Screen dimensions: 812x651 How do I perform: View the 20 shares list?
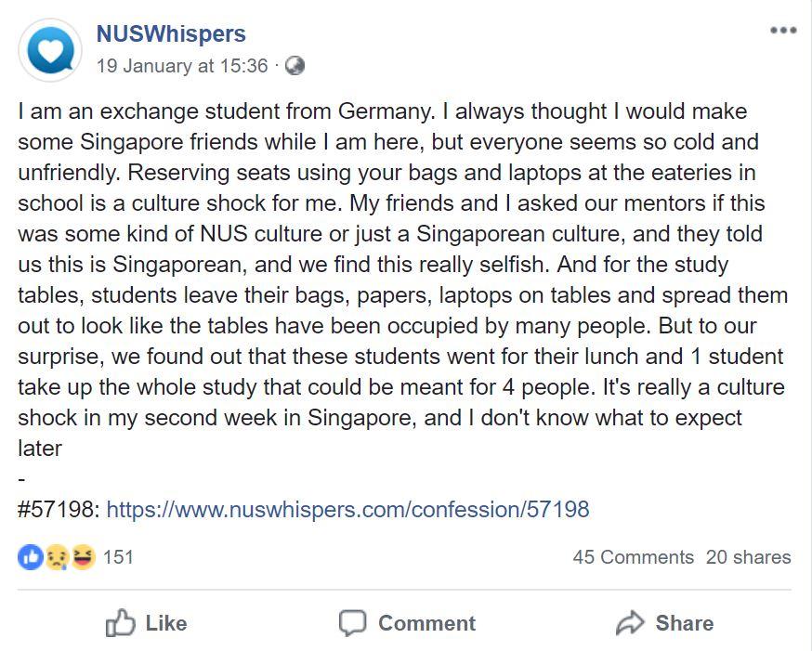coord(748,557)
